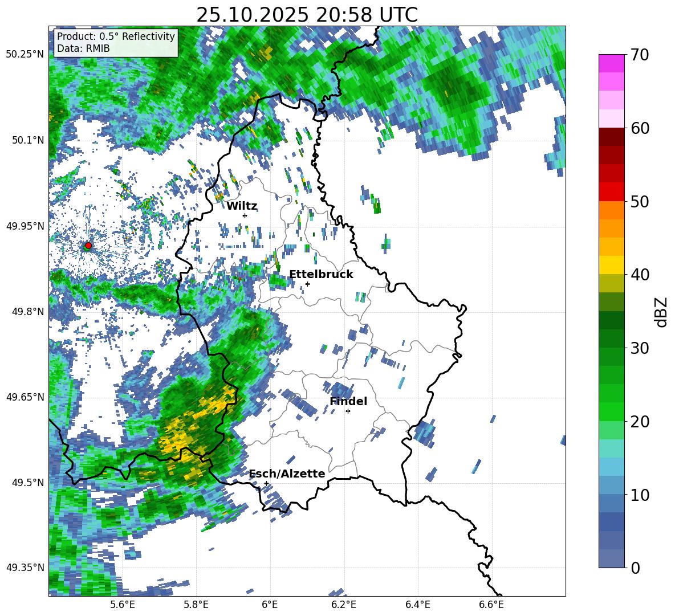675x616 pixels.
Task: Click the 70 colorbar tick label
Action: tap(639, 55)
